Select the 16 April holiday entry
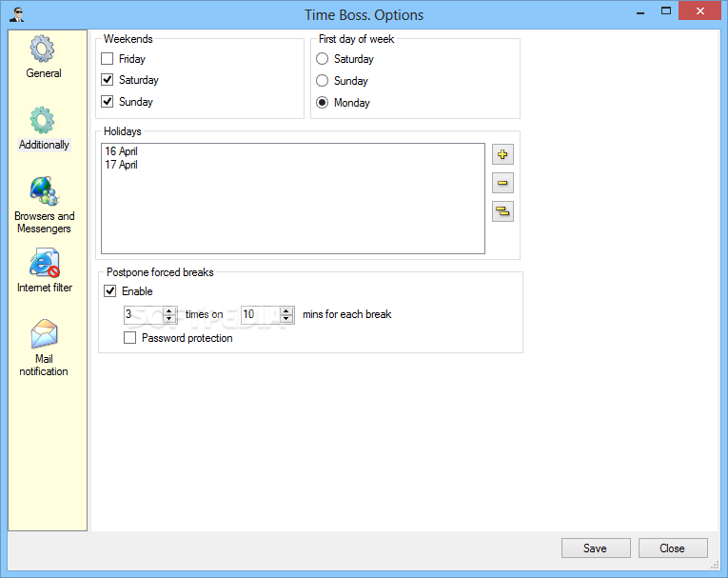728x578 pixels. click(121, 151)
